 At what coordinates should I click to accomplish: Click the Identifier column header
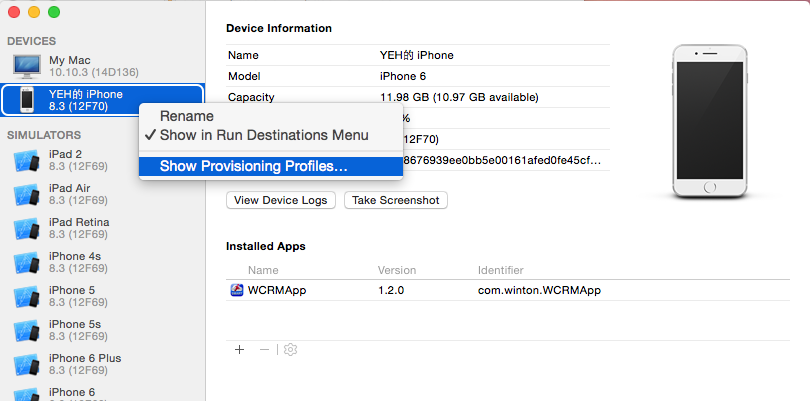[501, 270]
